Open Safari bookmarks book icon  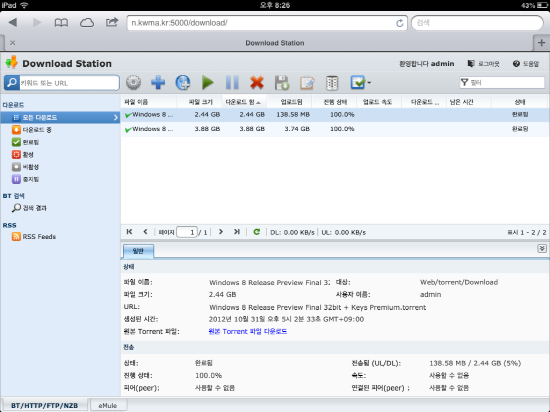pyautogui.click(x=61, y=23)
